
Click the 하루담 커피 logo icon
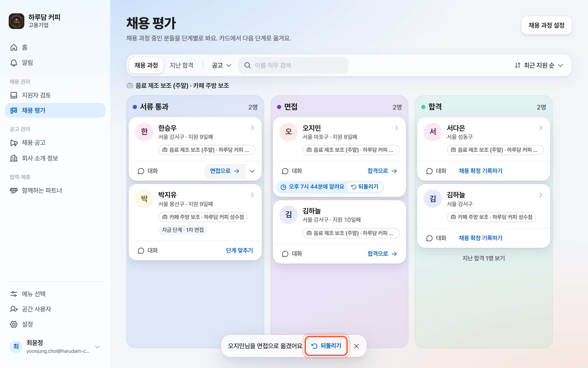(x=17, y=21)
